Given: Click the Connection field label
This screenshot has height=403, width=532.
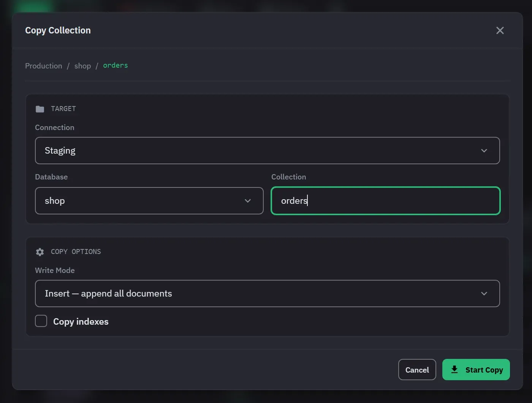Looking at the screenshot, I should tap(55, 127).
